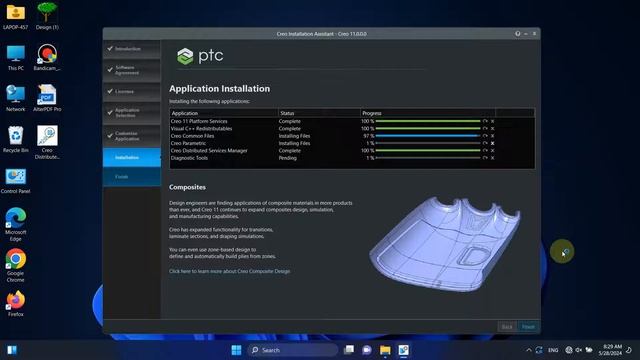The width and height of the screenshot is (640, 360).
Task: Open the LAPOP-457 folder desktop icon
Action: (x=16, y=17)
